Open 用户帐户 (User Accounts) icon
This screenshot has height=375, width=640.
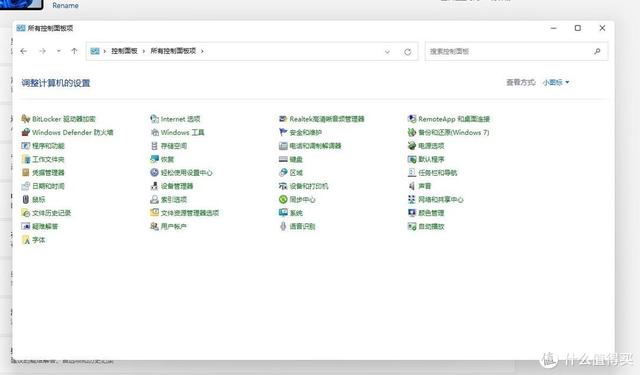pos(154,226)
